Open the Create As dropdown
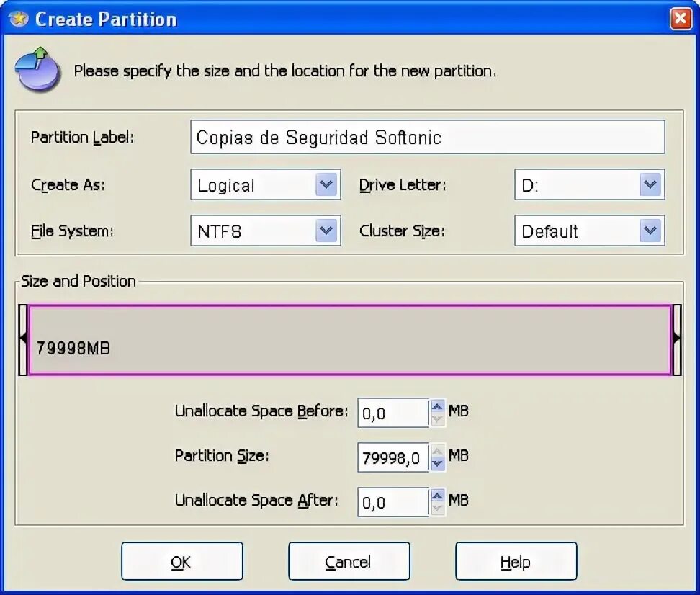Image resolution: width=700 pixels, height=595 pixels. tap(326, 185)
